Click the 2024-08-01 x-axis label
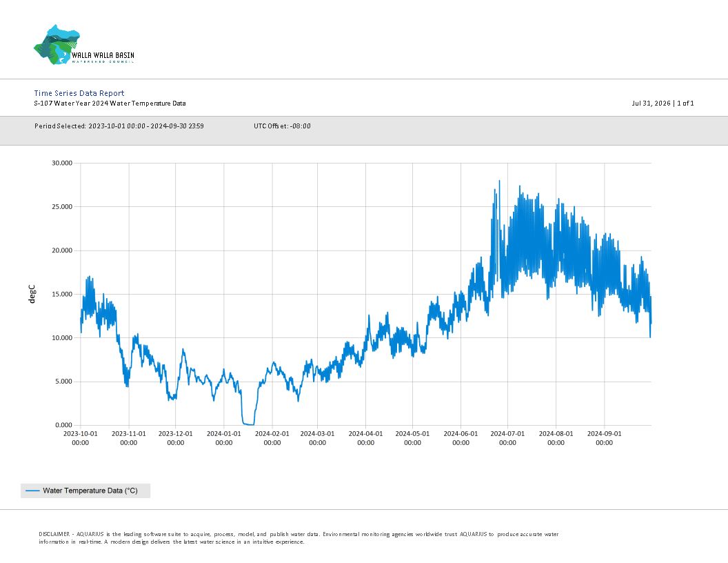The width and height of the screenshot is (728, 563). pyautogui.click(x=556, y=438)
